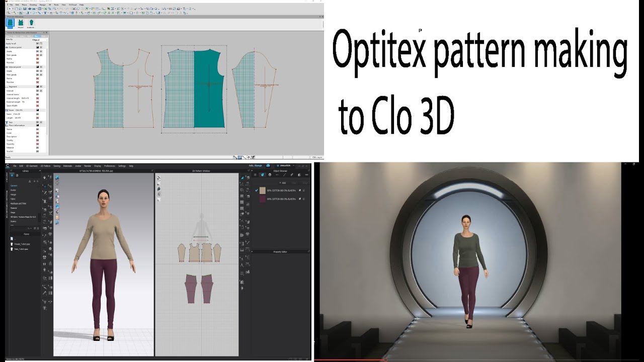
Task: Open the View by Object dropdown
Action: tap(40, 40)
